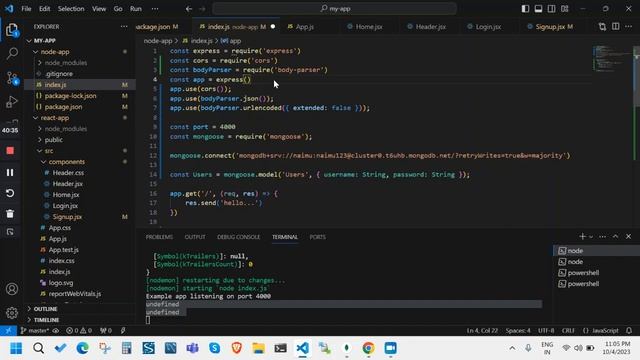Open Source Control view in activity bar
The width and height of the screenshot is (640, 360).
click(x=12, y=78)
